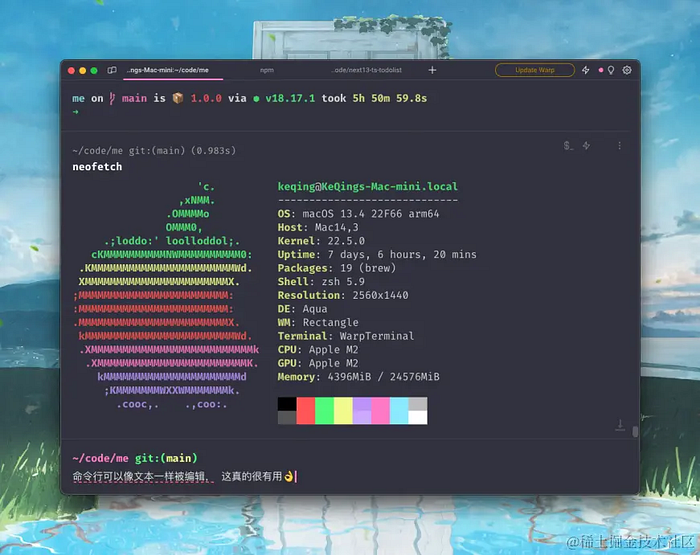This screenshot has height=555, width=700.
Task: Click the neofetch command text
Action: tap(97, 167)
